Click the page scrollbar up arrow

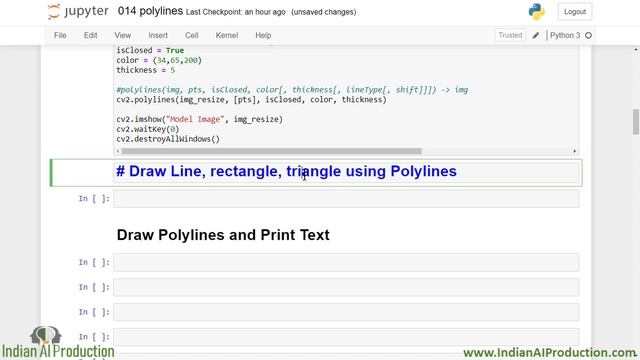(636, 50)
